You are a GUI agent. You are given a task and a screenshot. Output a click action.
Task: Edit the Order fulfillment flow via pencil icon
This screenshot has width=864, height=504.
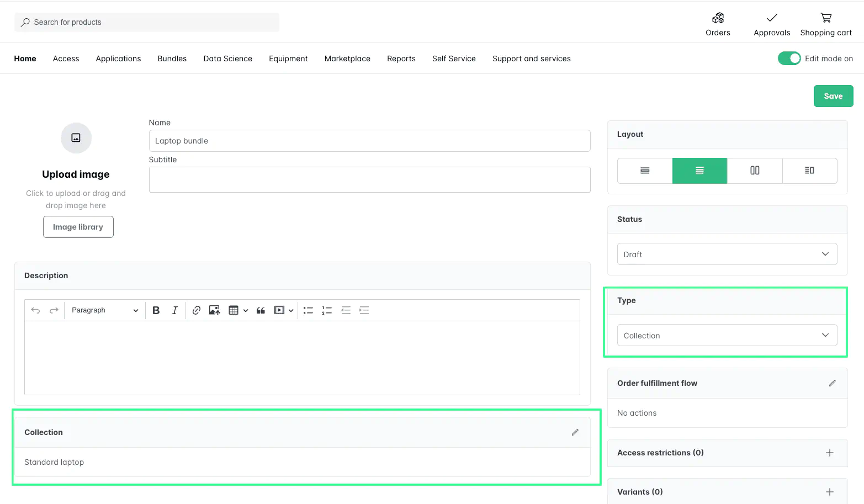(x=833, y=383)
